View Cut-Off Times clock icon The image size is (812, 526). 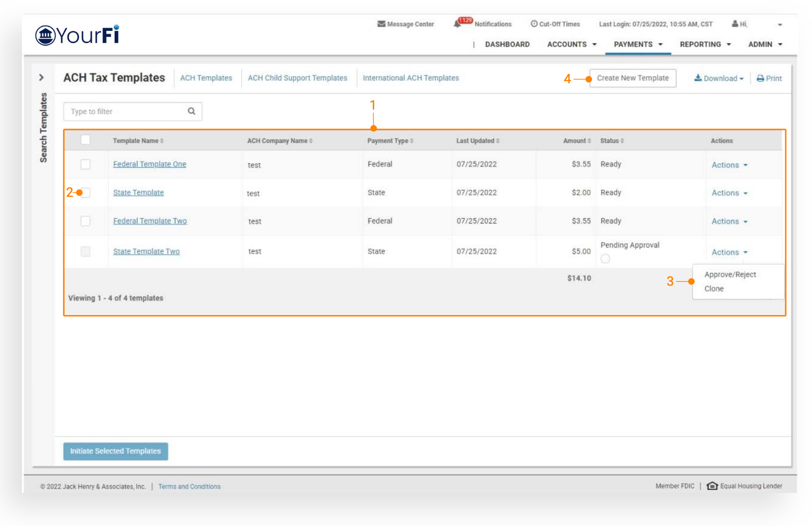[534, 24]
